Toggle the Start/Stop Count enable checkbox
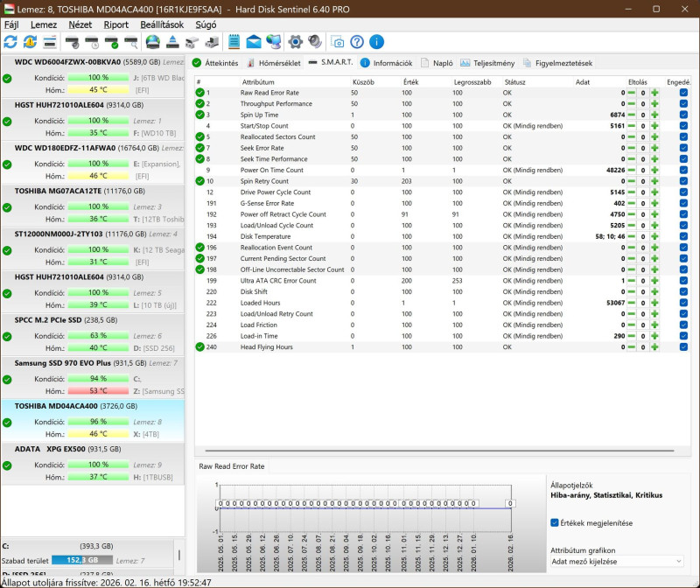This screenshot has height=588, width=700. [x=683, y=126]
